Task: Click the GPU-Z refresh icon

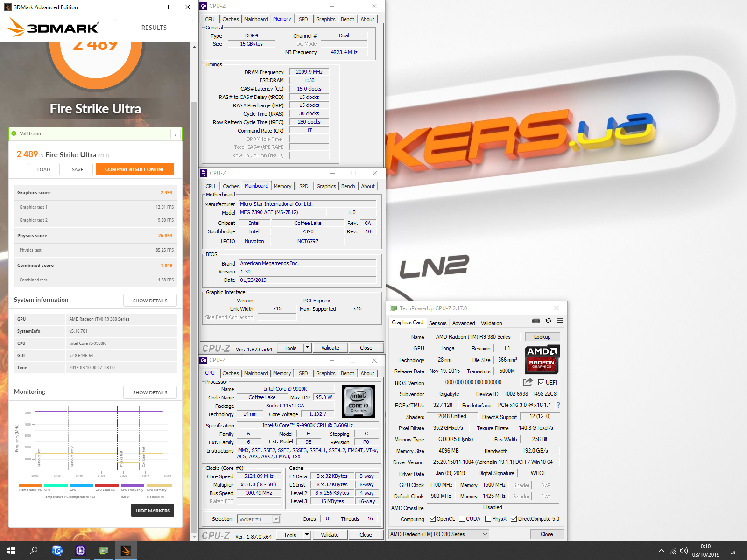Action: point(548,321)
